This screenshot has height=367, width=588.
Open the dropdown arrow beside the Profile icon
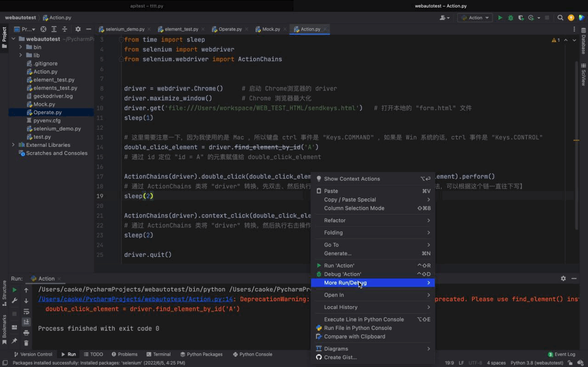[x=538, y=18]
